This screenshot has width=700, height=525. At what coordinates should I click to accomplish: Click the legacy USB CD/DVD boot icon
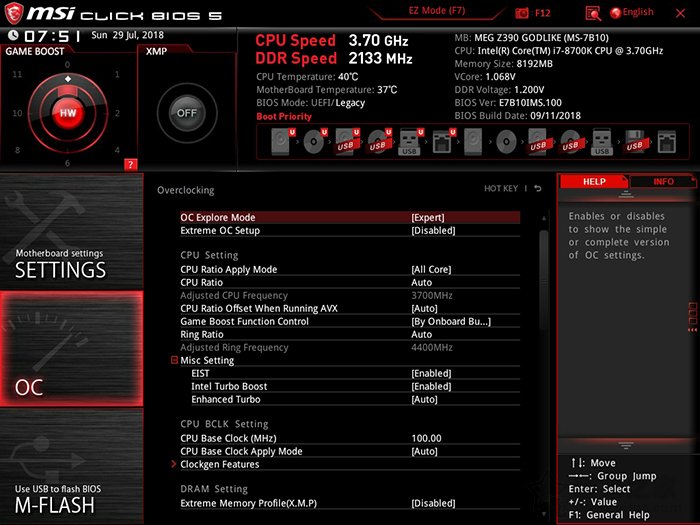(x=571, y=142)
